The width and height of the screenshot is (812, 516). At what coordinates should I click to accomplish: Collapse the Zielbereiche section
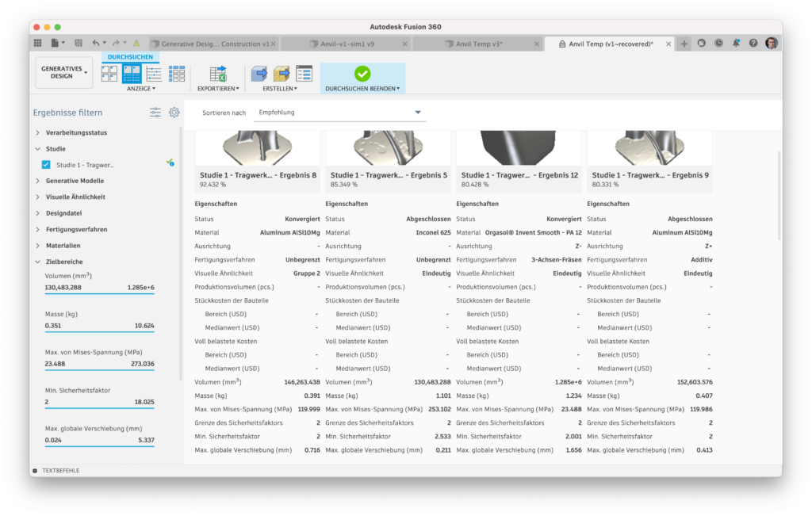[x=38, y=262]
